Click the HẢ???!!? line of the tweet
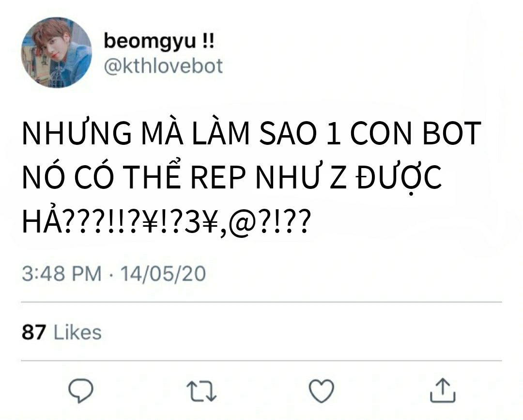This screenshot has height=420, width=523. pyautogui.click(x=167, y=221)
